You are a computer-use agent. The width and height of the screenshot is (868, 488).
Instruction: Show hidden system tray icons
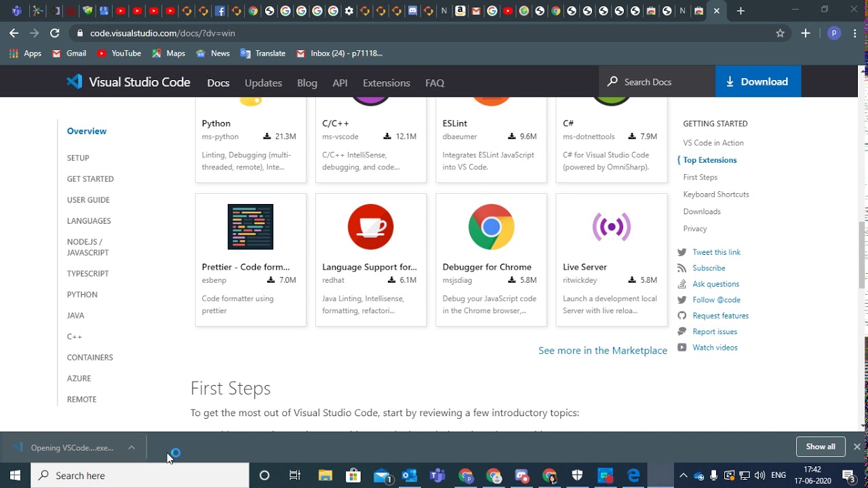click(x=684, y=476)
